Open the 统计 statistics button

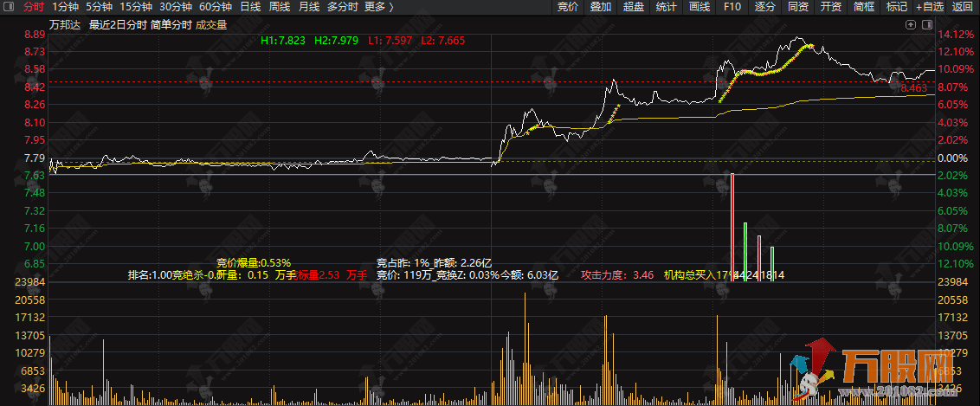667,7
